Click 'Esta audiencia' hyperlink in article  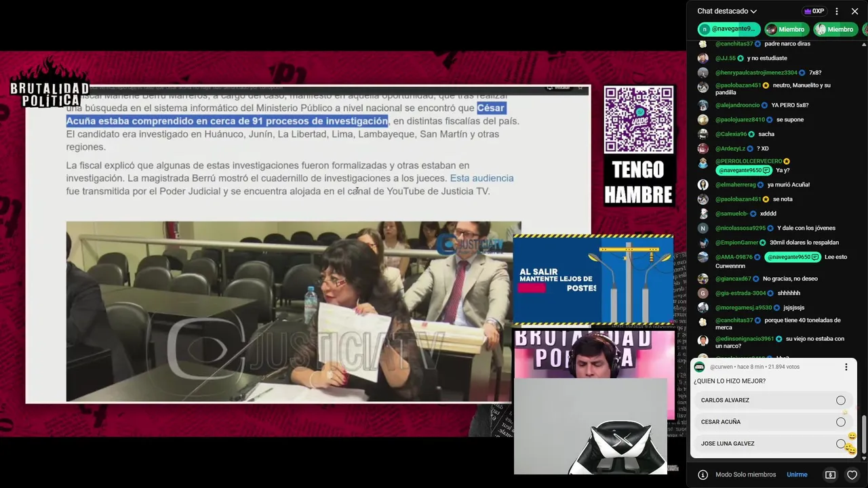click(x=481, y=178)
